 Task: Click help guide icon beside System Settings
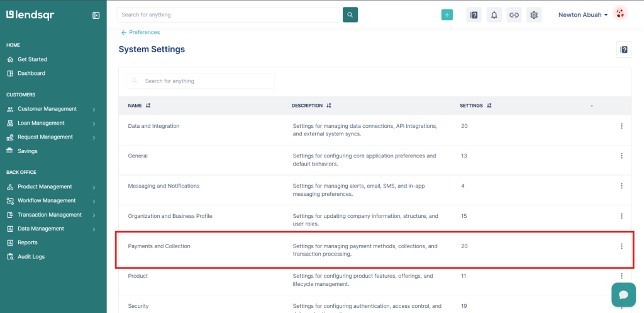(x=623, y=50)
